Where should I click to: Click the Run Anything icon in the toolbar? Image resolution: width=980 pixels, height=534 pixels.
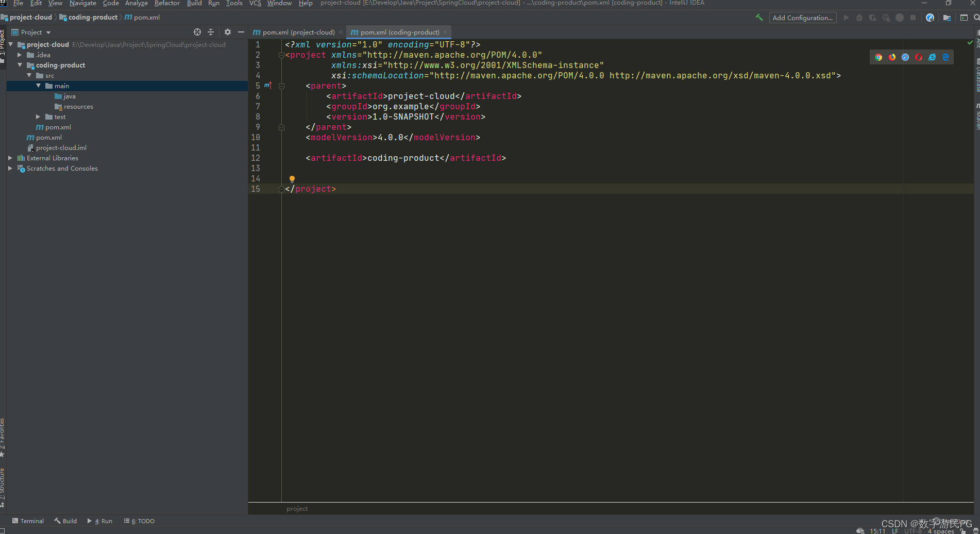964,18
